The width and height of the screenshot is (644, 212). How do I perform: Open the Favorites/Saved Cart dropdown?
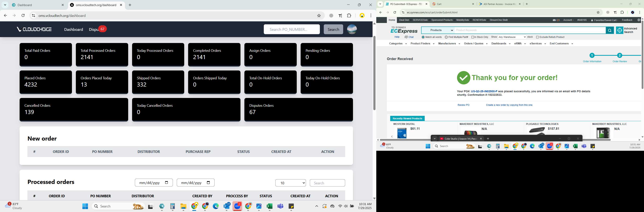(604, 20)
